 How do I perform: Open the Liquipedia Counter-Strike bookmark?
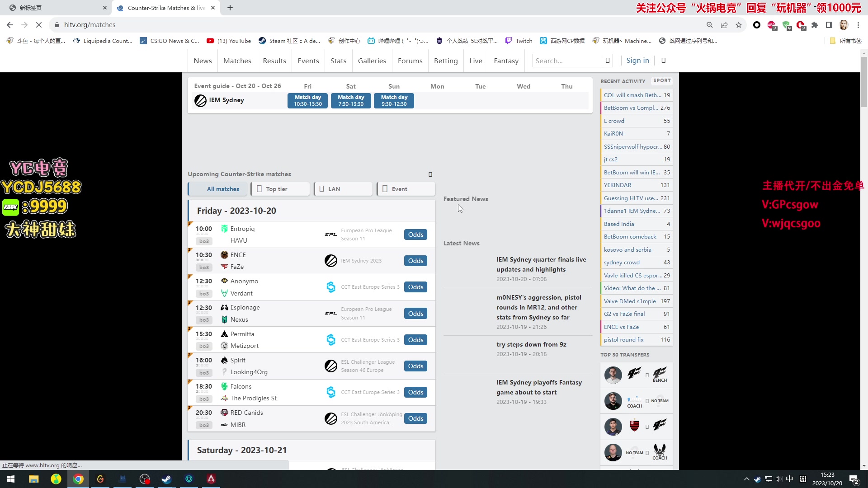point(103,41)
